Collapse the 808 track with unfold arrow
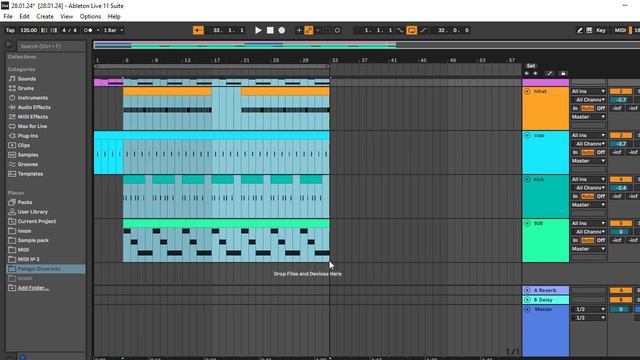The width and height of the screenshot is (640, 360). (x=527, y=224)
